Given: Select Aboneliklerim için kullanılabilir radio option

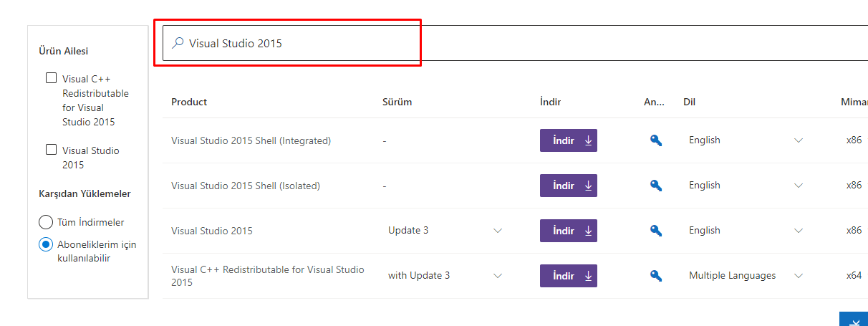Looking at the screenshot, I should [46, 244].
